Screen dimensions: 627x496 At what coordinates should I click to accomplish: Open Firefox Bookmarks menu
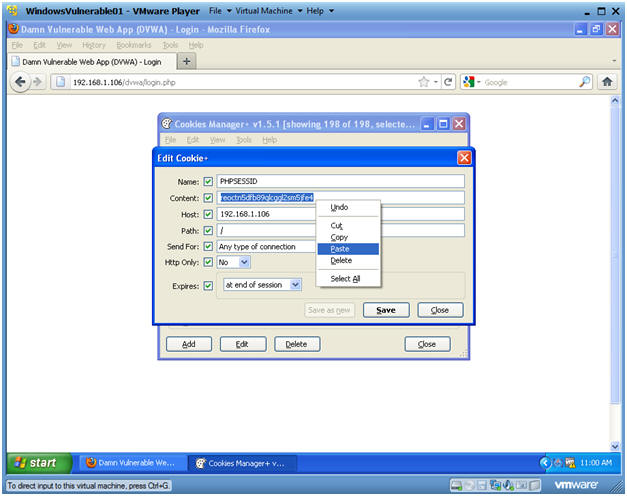[134, 45]
